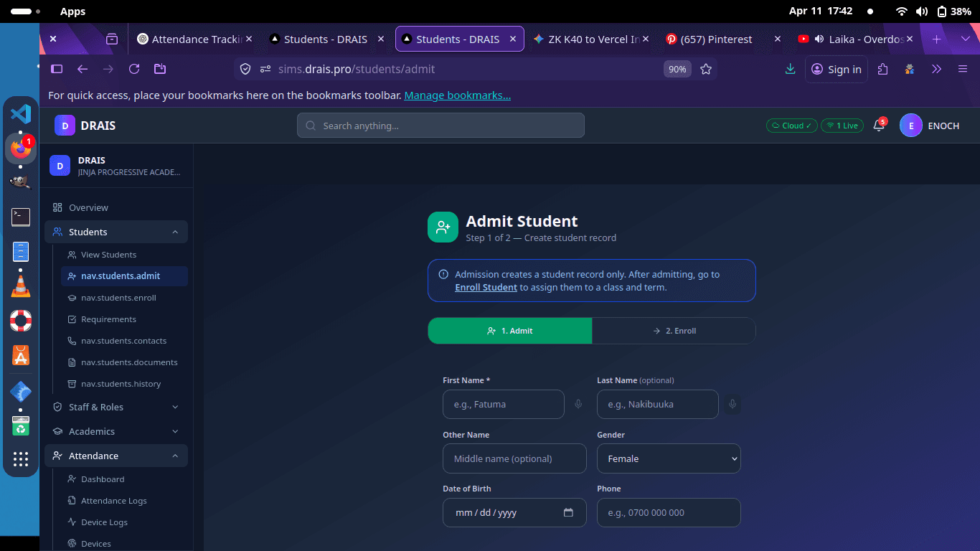Click the notification bell icon
The width and height of the screenshot is (980, 551).
point(878,126)
